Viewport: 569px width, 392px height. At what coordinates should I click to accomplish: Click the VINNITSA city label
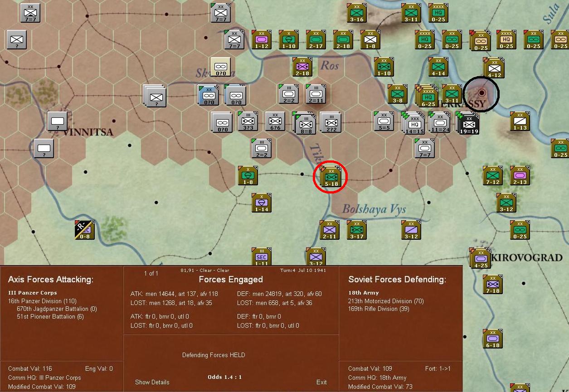click(x=88, y=132)
